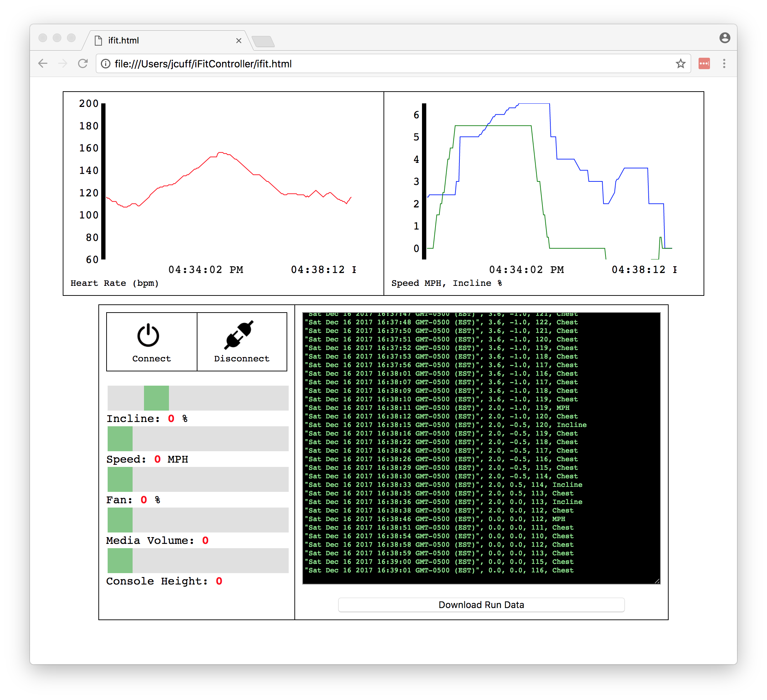Go back using browser back arrow

43,63
